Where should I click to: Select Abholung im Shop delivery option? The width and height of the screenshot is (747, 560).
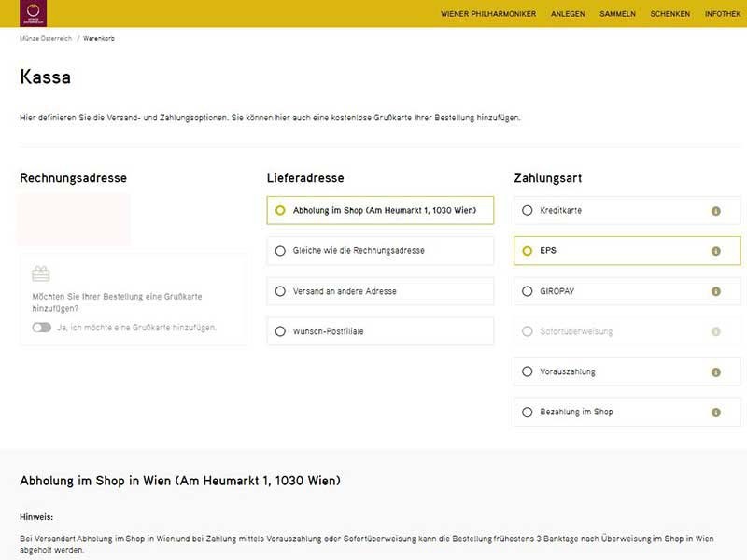click(x=280, y=211)
